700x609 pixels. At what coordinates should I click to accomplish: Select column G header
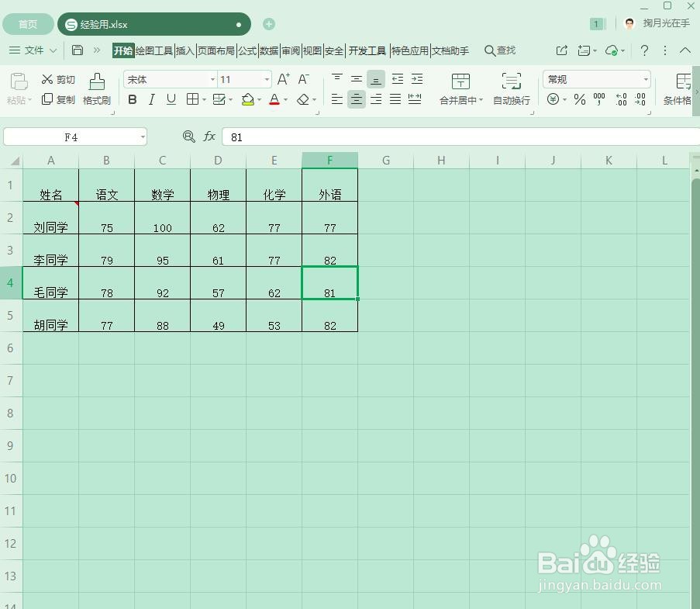point(386,161)
